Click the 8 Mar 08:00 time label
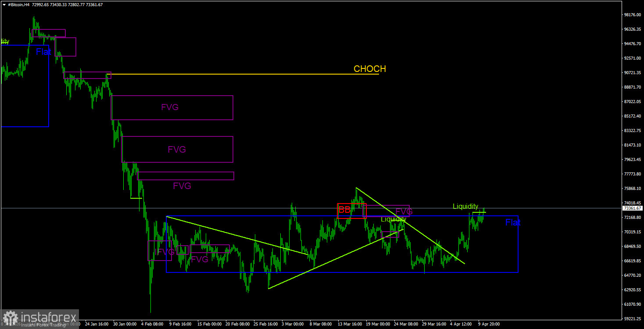The width and height of the screenshot is (644, 329). 322,325
